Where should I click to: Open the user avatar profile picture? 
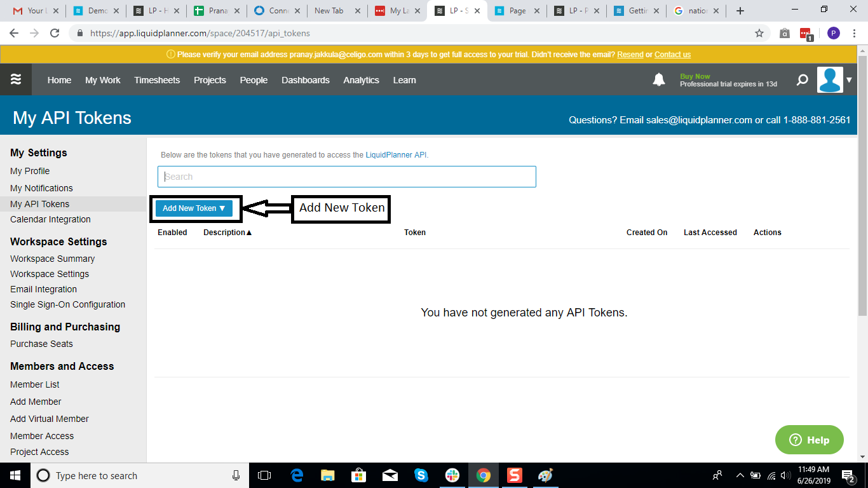[830, 79]
